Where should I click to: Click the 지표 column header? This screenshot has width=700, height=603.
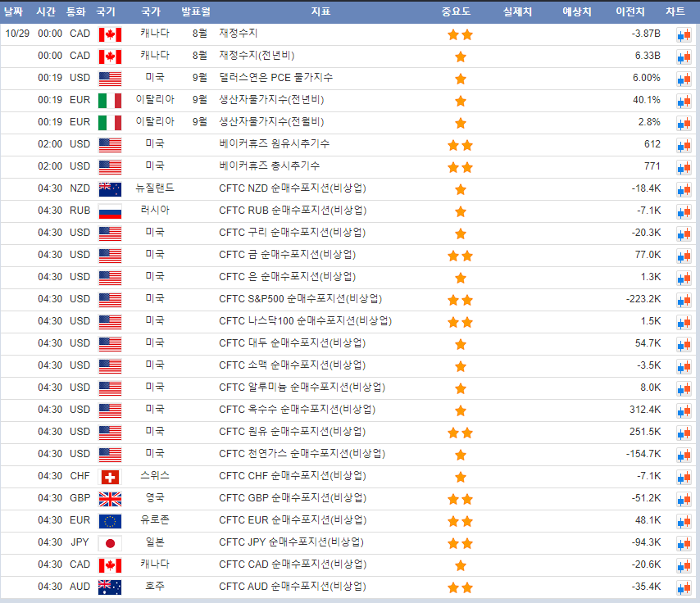coord(321,11)
